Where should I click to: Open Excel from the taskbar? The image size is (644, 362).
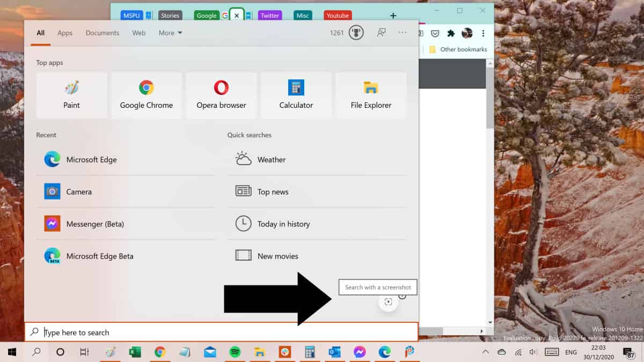(x=135, y=352)
